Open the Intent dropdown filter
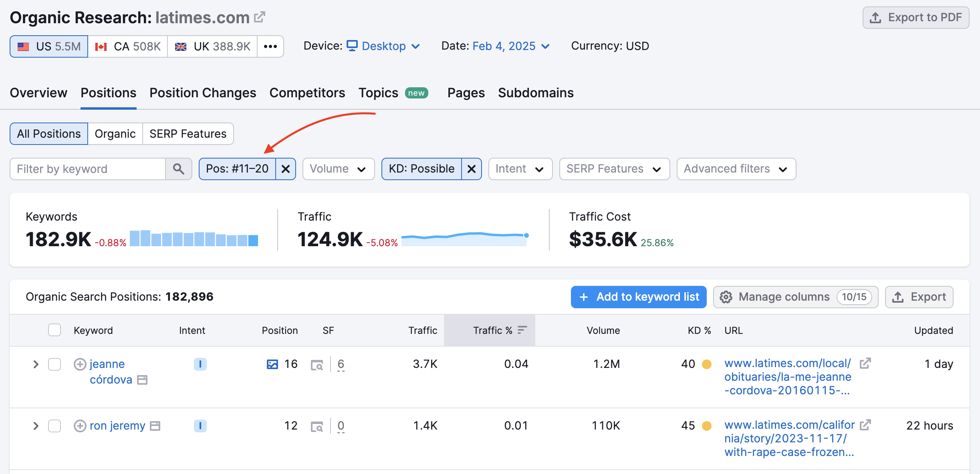Image resolution: width=980 pixels, height=474 pixels. 518,169
